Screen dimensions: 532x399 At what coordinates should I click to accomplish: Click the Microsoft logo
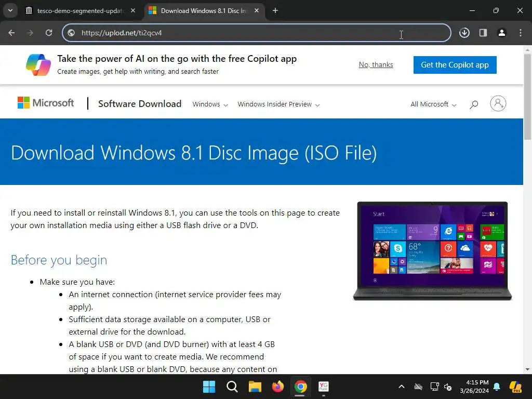pos(46,103)
